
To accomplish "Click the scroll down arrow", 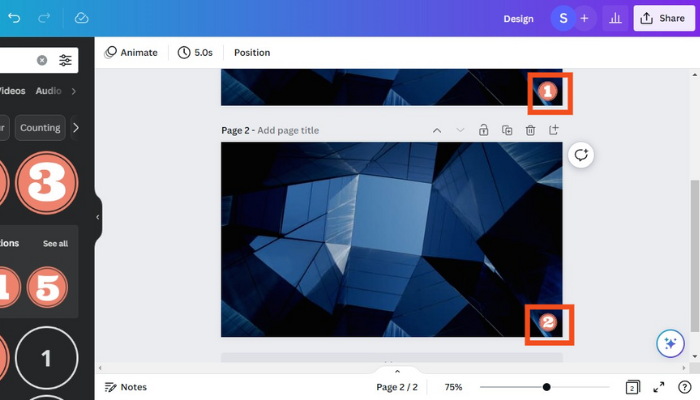I will click(694, 356).
